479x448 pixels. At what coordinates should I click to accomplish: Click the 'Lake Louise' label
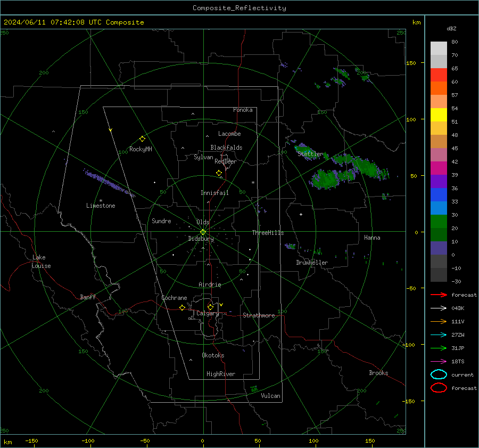(x=41, y=262)
